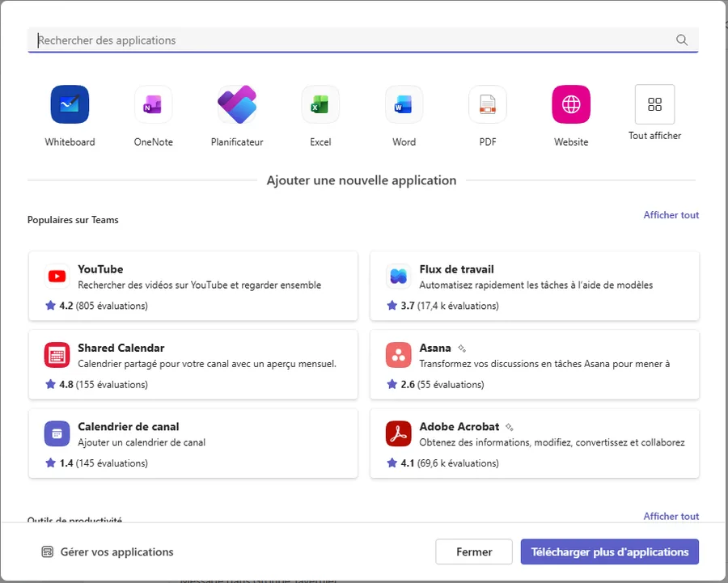This screenshot has height=583, width=728.
Task: Click the Asana logo icon
Action: click(398, 355)
